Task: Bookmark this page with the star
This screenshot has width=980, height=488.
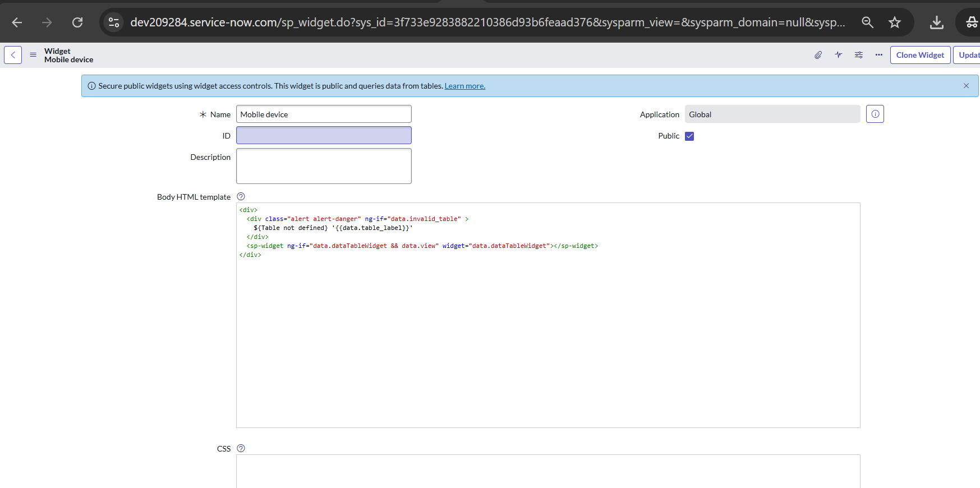Action: pyautogui.click(x=895, y=22)
